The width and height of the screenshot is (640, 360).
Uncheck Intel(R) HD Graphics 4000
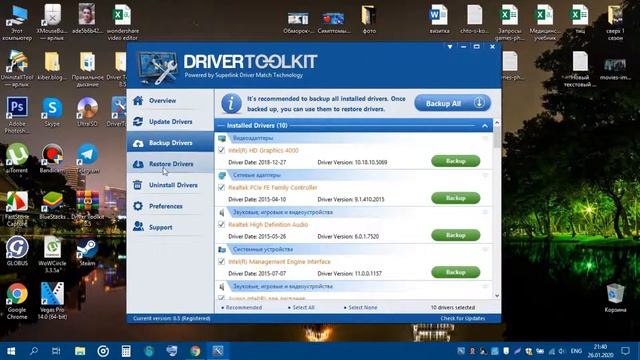point(222,150)
